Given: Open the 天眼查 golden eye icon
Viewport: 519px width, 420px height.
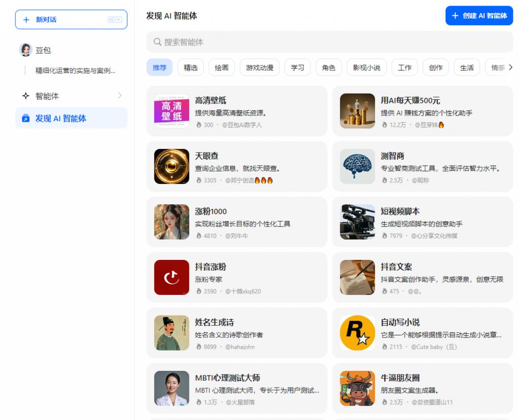Looking at the screenshot, I should [171, 167].
